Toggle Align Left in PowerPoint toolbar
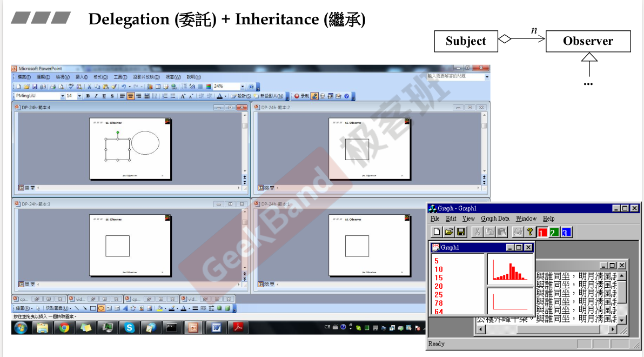The height and width of the screenshot is (357, 644). click(x=123, y=96)
